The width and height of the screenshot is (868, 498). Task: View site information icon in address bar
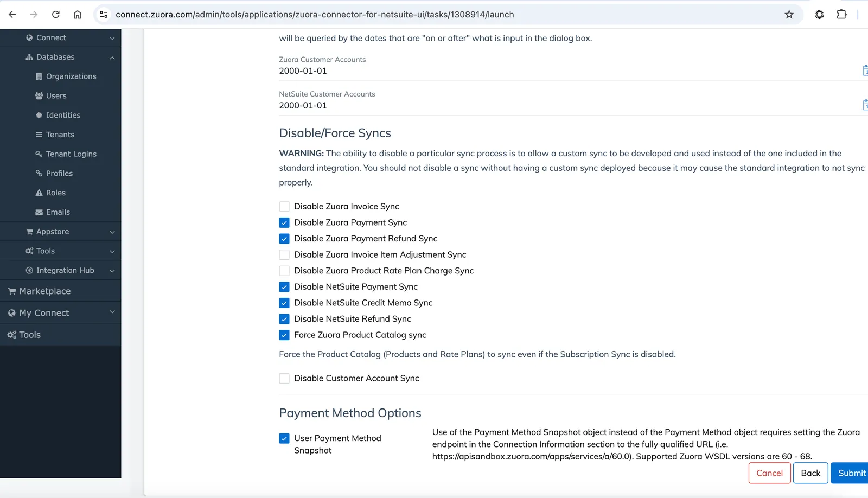[x=104, y=15]
